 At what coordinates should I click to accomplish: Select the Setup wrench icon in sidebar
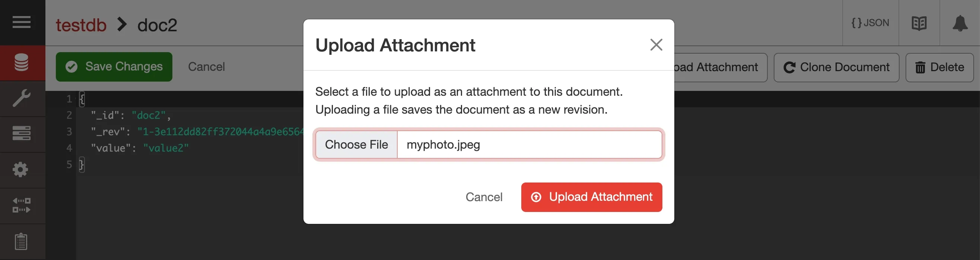point(22,98)
